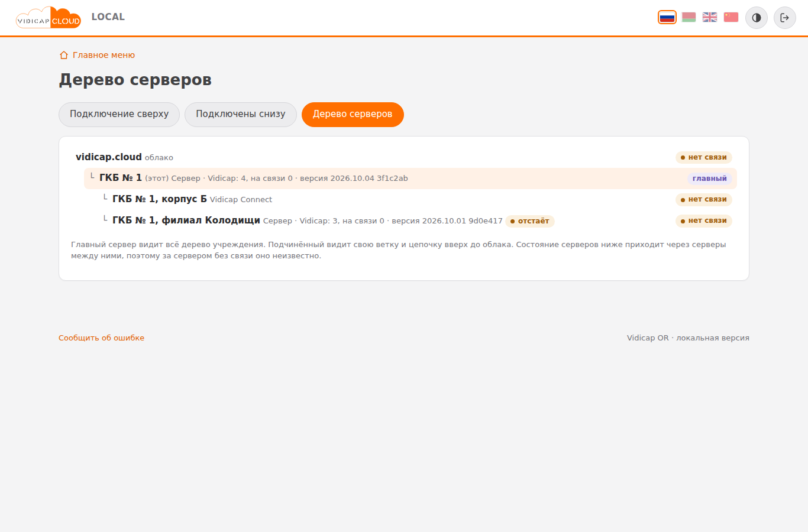808x532 pixels.
Task: Click the logout icon button
Action: pyautogui.click(x=785, y=18)
